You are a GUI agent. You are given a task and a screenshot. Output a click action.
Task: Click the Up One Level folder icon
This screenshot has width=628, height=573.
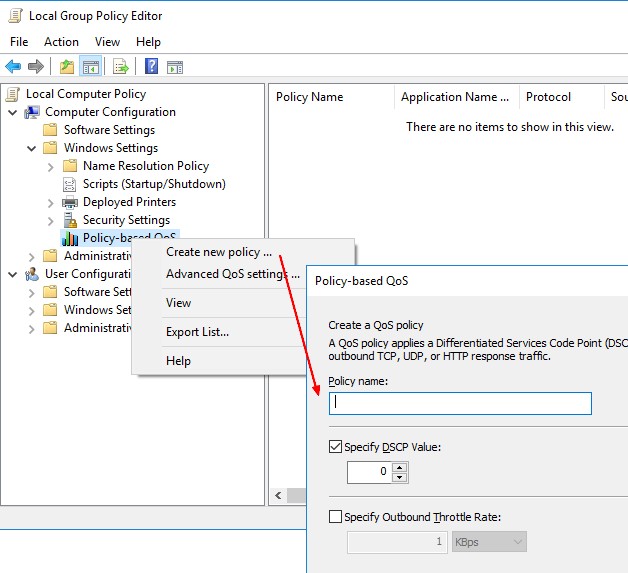[66, 67]
